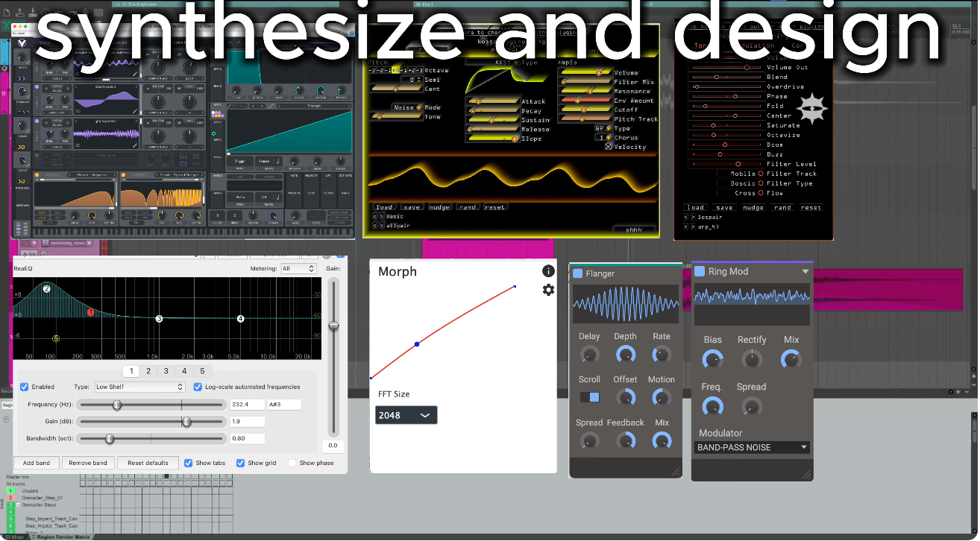Select EQ band point 5 on graph
This screenshot has height=541, width=980.
55,339
